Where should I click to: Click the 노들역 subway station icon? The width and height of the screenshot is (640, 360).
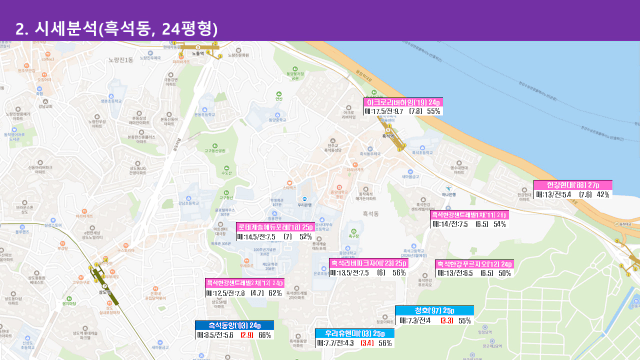click(198, 47)
